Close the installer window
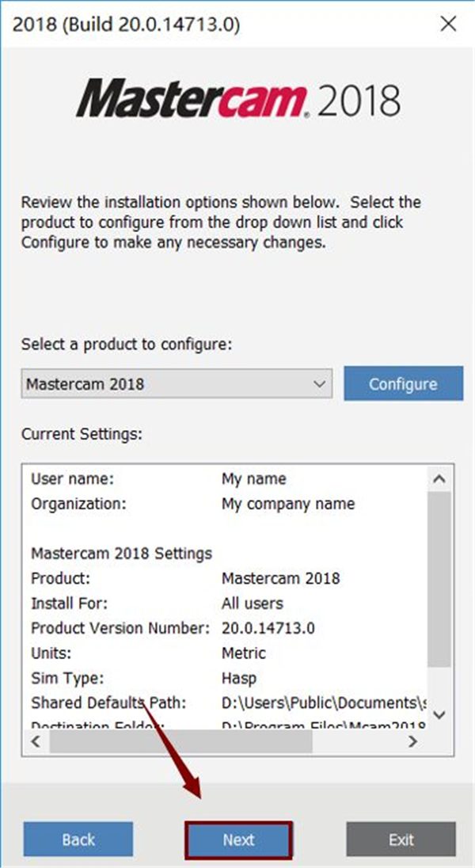 pyautogui.click(x=448, y=24)
